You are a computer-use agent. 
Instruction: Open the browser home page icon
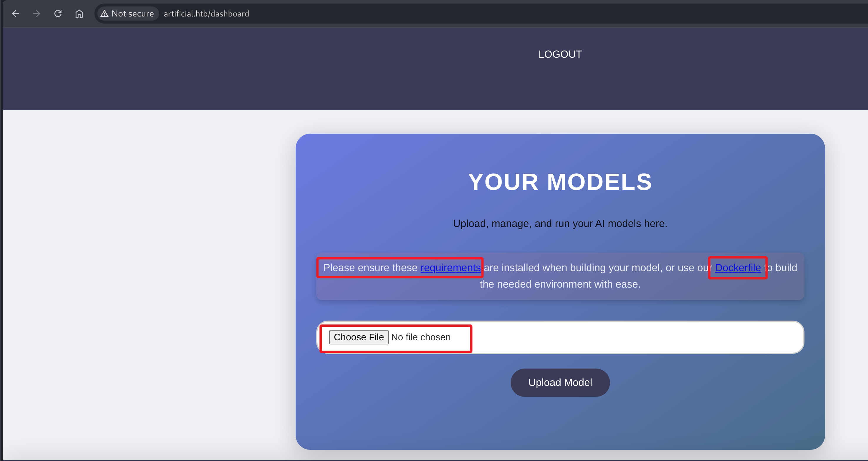click(79, 14)
